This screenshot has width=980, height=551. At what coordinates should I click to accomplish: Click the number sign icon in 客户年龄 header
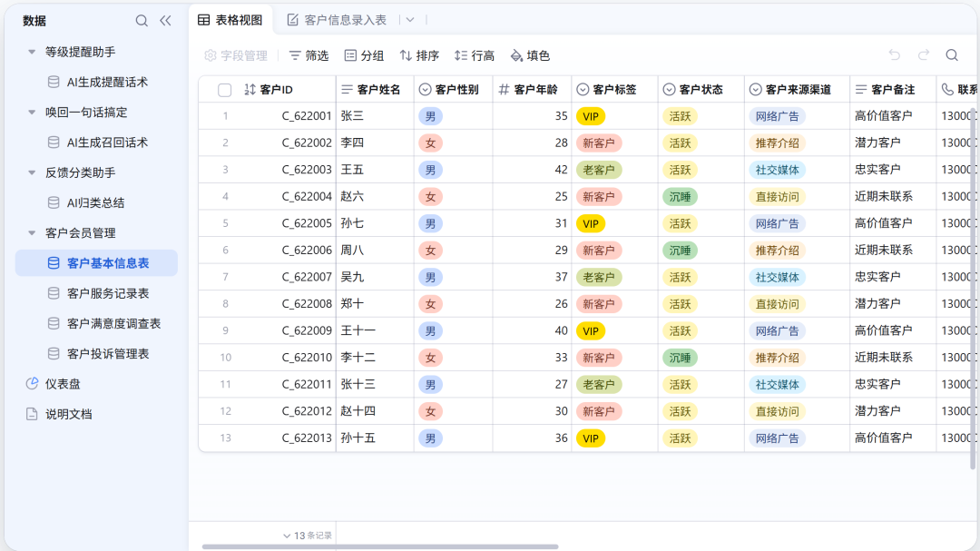tap(504, 90)
